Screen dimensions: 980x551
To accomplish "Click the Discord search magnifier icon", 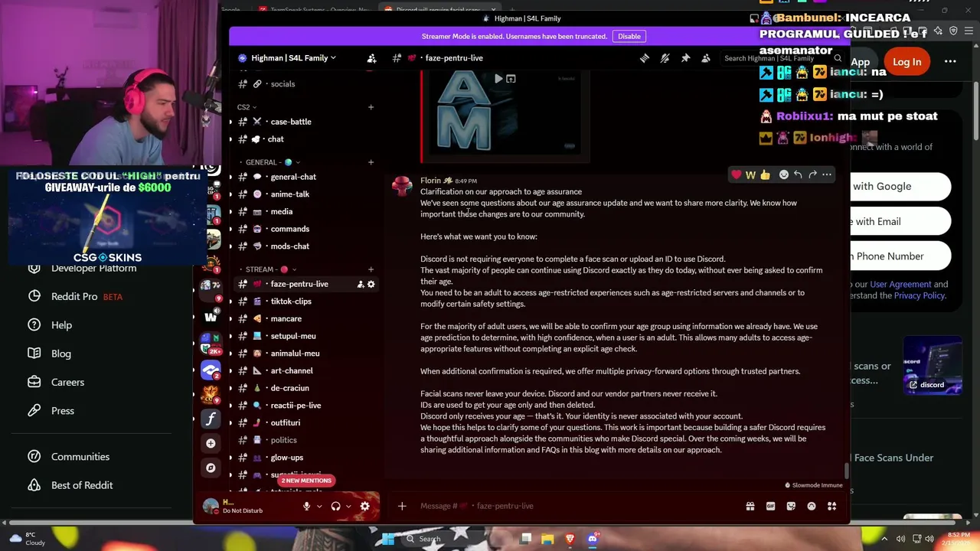I will point(838,58).
